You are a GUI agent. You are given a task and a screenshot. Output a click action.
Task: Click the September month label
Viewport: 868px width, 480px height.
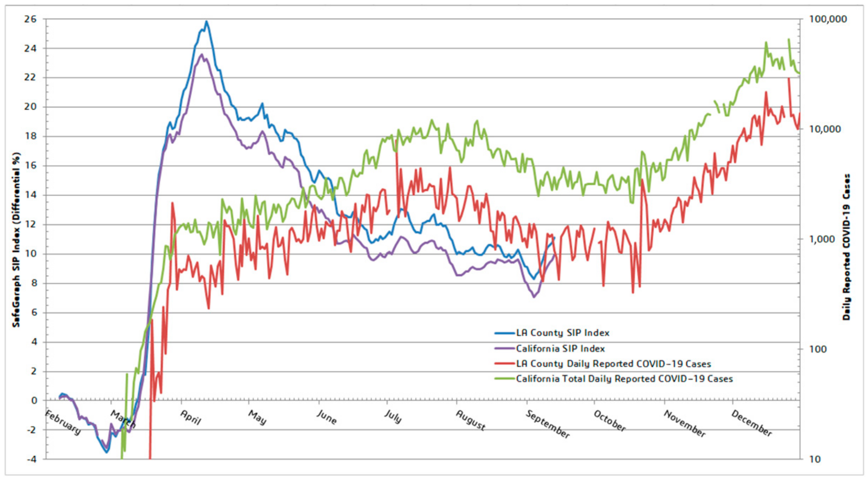(548, 424)
